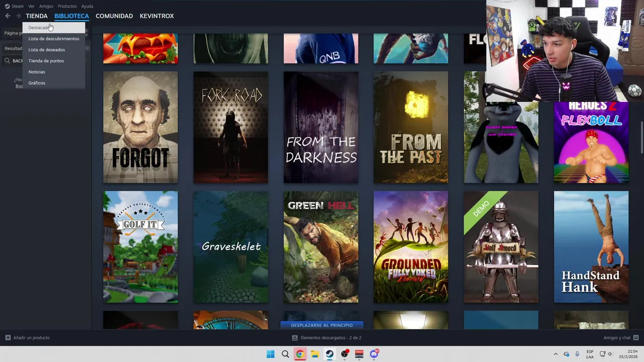Image resolution: width=644 pixels, height=362 pixels.
Task: Open the Green Hell game cover
Action: tap(321, 247)
